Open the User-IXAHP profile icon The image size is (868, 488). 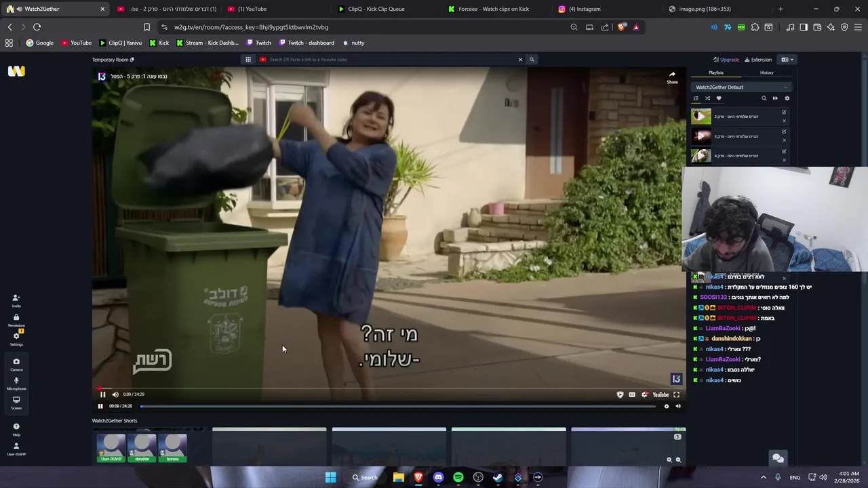click(16, 448)
